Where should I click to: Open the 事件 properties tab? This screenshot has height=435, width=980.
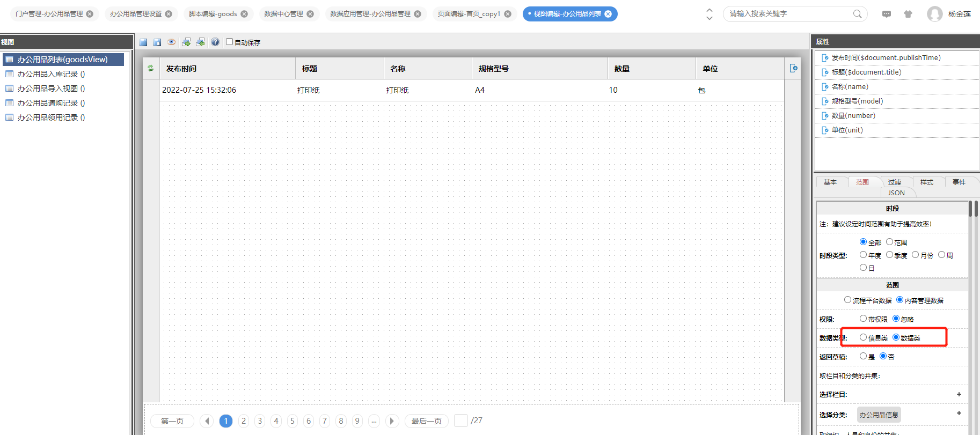coord(959,182)
